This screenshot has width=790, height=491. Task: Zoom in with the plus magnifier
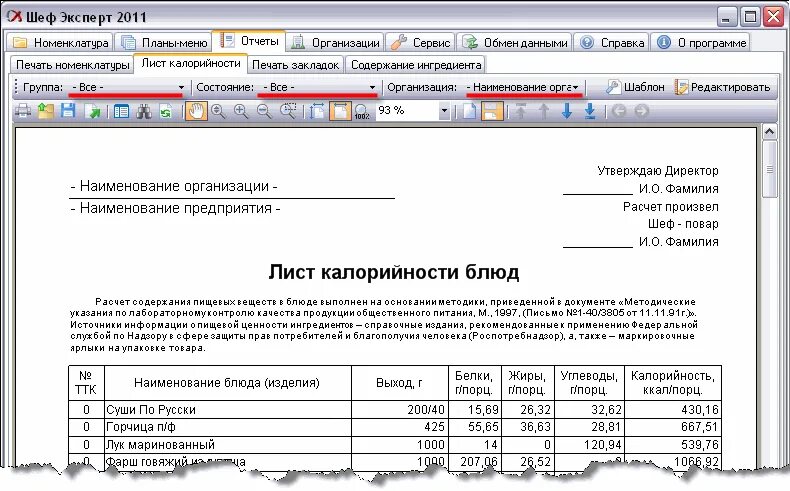click(241, 111)
